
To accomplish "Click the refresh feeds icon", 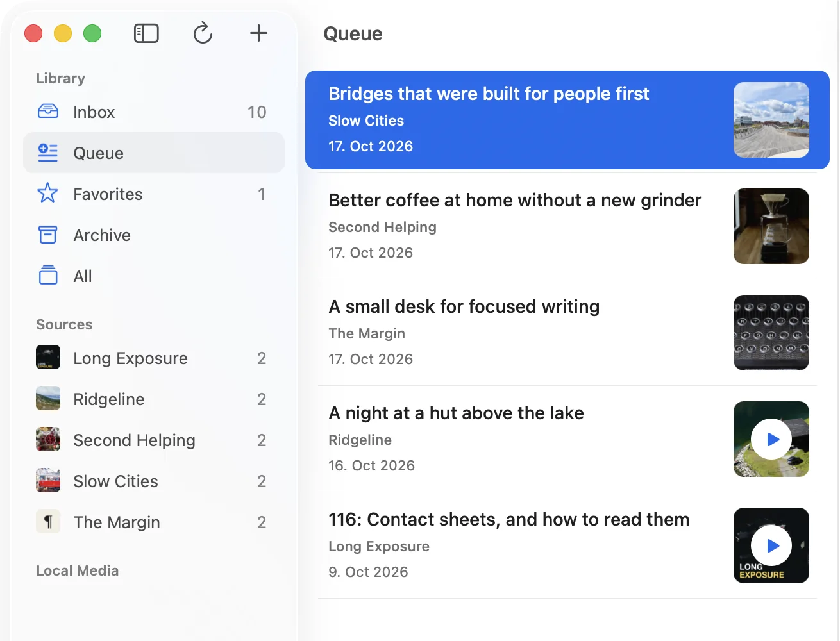I will coord(203,33).
